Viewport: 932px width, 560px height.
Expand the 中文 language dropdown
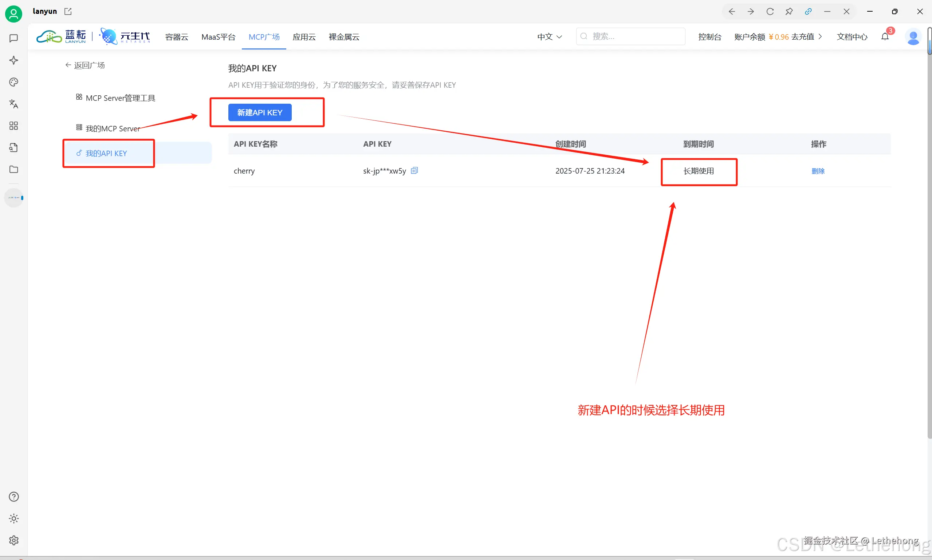tap(549, 37)
